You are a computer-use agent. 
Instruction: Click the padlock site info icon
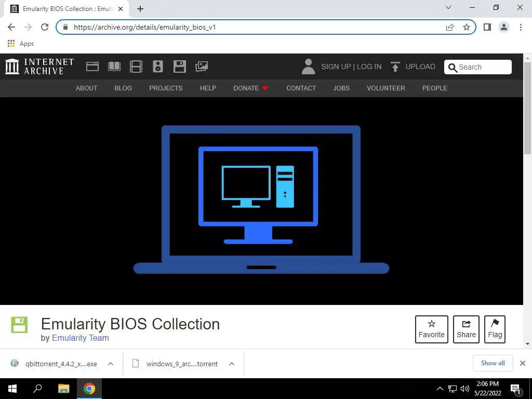coord(65,27)
